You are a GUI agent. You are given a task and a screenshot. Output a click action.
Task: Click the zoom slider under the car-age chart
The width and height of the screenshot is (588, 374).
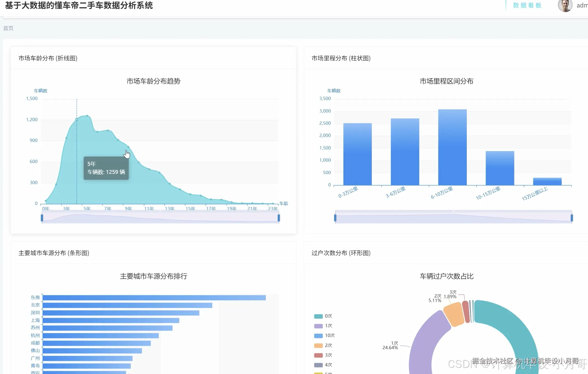coord(160,217)
